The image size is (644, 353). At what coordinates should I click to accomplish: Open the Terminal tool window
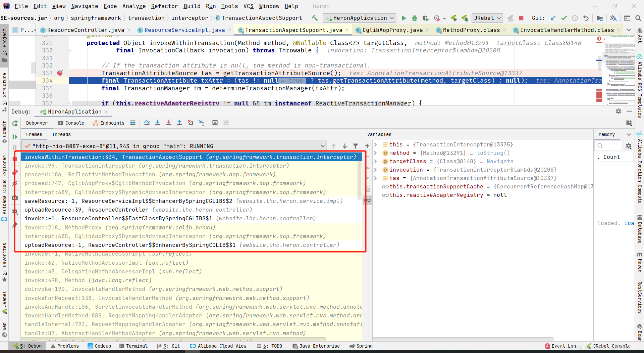(133, 346)
